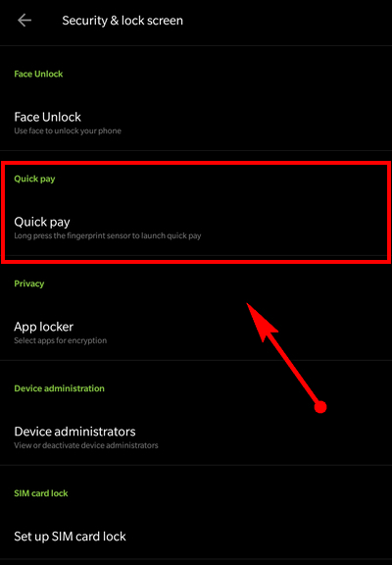Image resolution: width=392 pixels, height=565 pixels.
Task: Tap 'Use face to unlock your phone' text
Action: (68, 130)
